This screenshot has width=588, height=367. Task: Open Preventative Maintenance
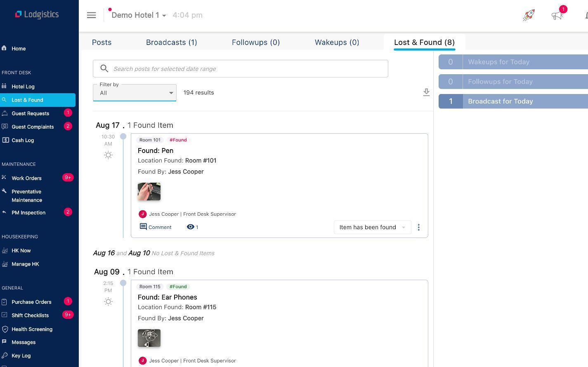pos(27,196)
